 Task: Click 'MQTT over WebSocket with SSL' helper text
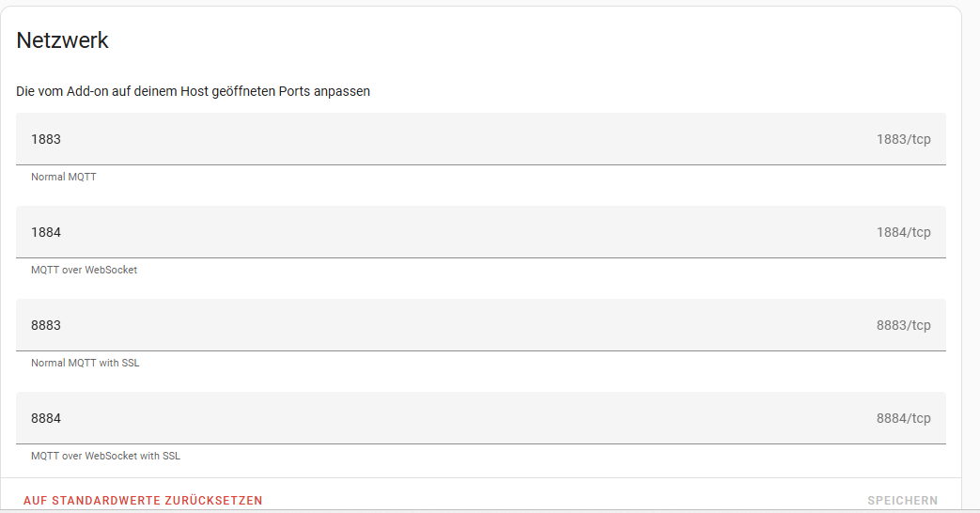105,456
